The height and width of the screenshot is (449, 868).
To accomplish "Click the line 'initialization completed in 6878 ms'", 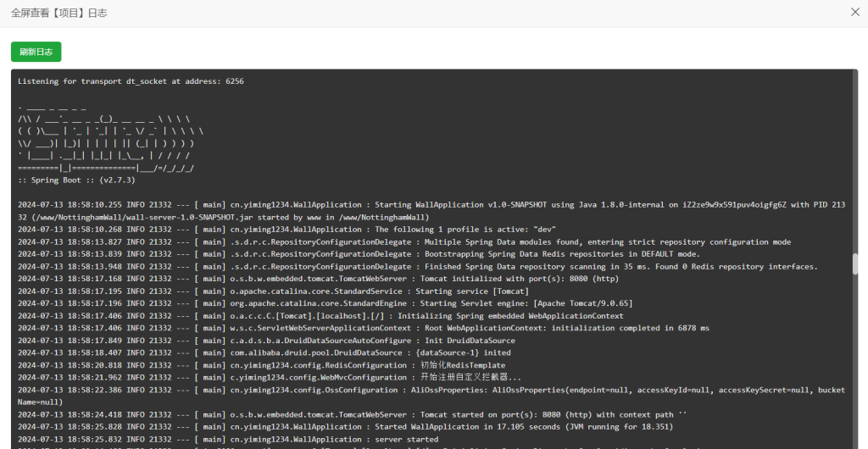I will (364, 328).
